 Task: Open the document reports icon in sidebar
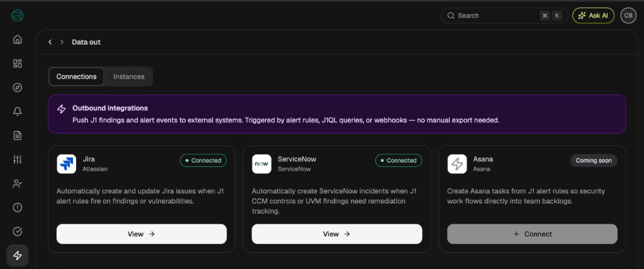click(x=17, y=135)
